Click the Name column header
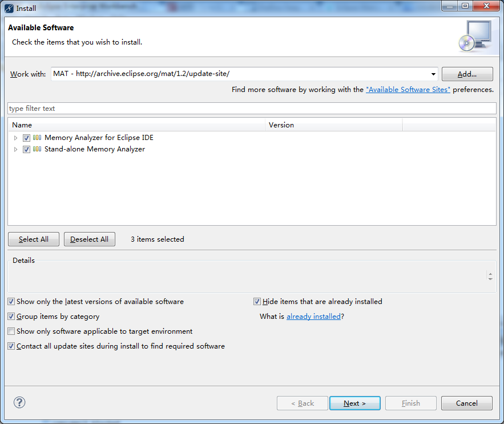 tap(136, 125)
